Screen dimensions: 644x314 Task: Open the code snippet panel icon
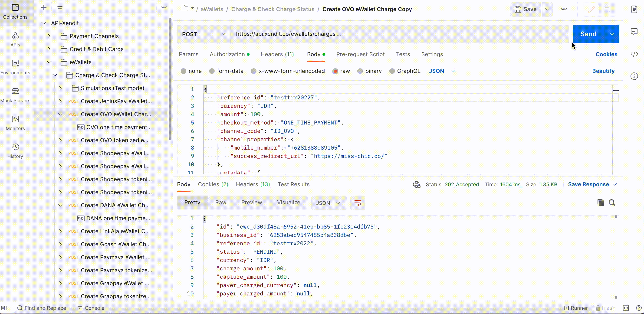click(634, 54)
